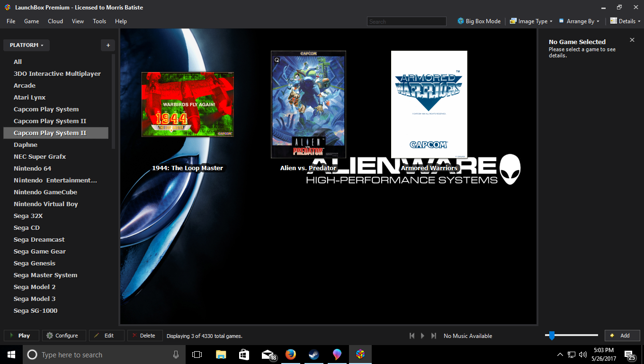Open File Explorer from taskbar

pyautogui.click(x=221, y=355)
